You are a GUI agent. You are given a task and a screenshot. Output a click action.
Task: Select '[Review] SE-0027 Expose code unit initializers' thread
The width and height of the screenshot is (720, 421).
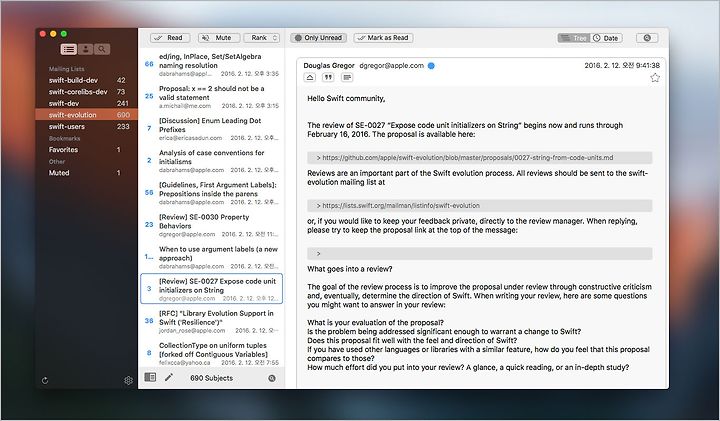212,289
